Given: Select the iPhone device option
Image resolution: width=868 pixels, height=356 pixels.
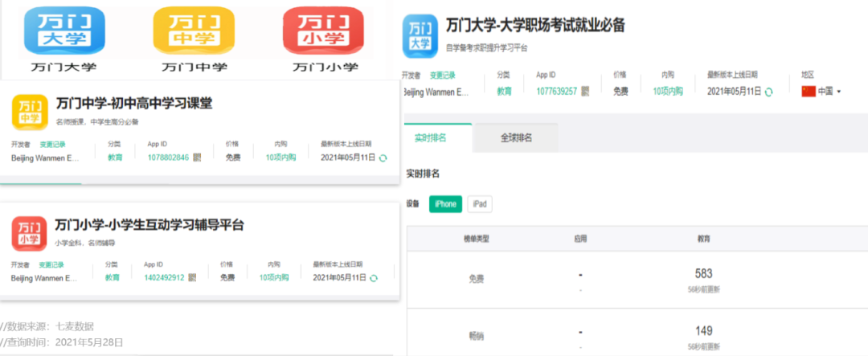Looking at the screenshot, I should coord(445,204).
